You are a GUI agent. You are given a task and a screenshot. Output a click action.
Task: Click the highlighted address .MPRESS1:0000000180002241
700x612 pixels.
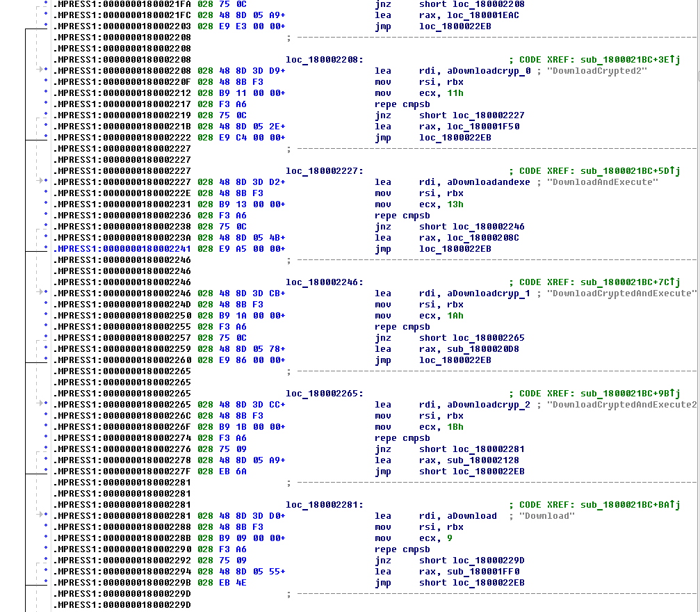122,249
